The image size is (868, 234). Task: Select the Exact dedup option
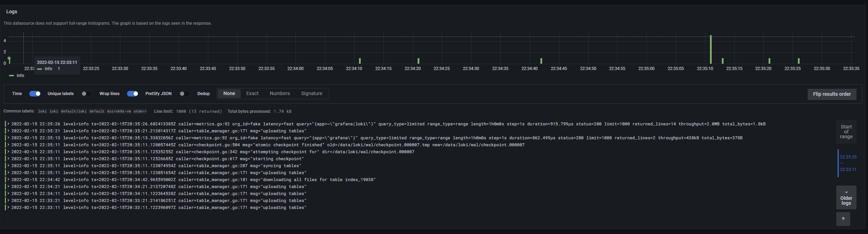click(x=252, y=94)
